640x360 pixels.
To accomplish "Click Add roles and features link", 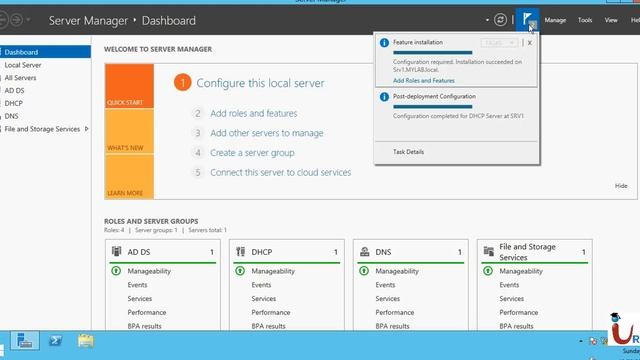I will [254, 113].
